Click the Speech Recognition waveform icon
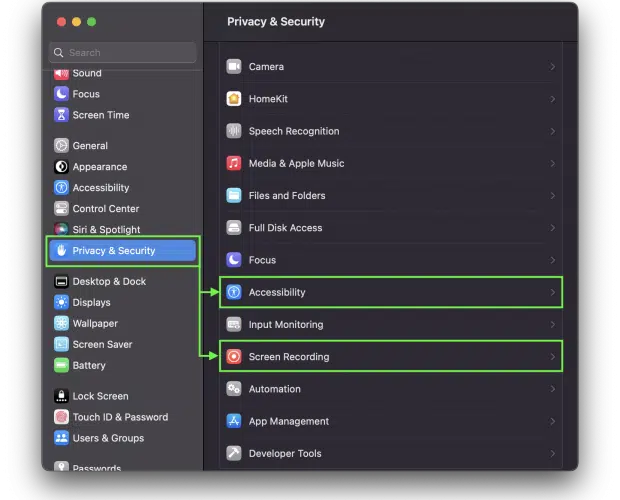 pos(234,131)
